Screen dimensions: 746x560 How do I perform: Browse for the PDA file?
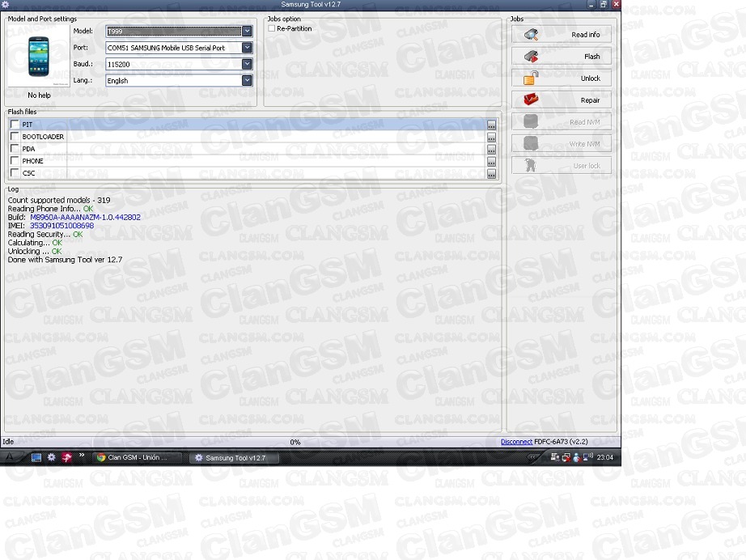(x=491, y=150)
